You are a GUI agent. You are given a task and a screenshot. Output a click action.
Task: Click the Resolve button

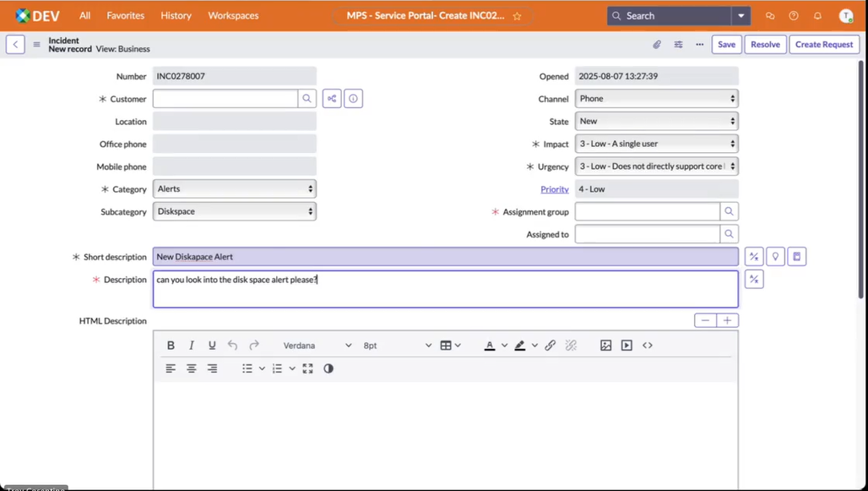(765, 44)
